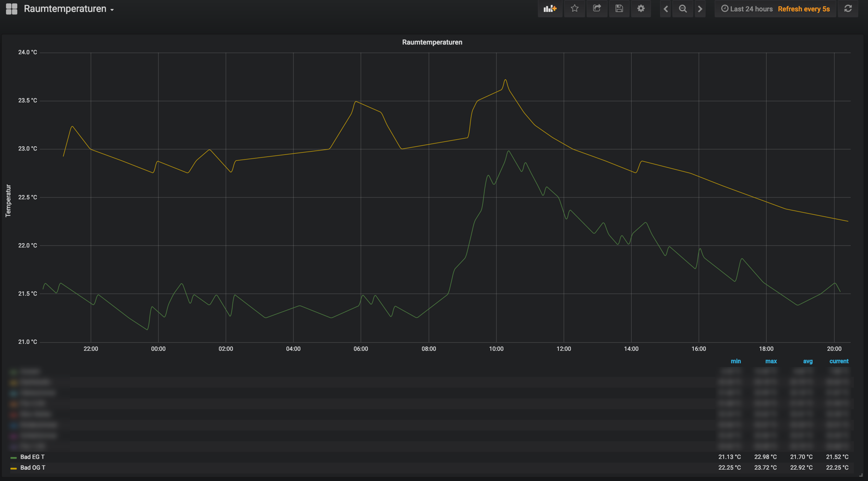The width and height of the screenshot is (868, 481).
Task: Zoom out the time range
Action: (x=683, y=9)
